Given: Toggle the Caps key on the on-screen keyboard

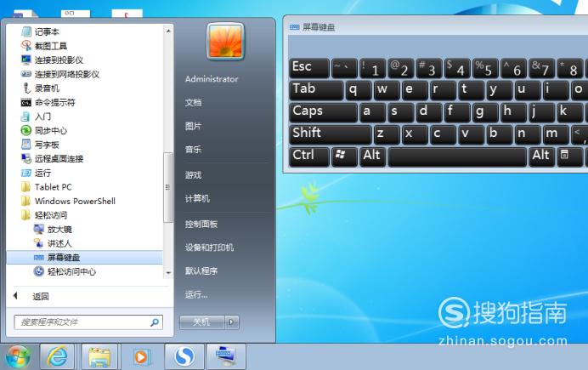Looking at the screenshot, I should (323, 112).
